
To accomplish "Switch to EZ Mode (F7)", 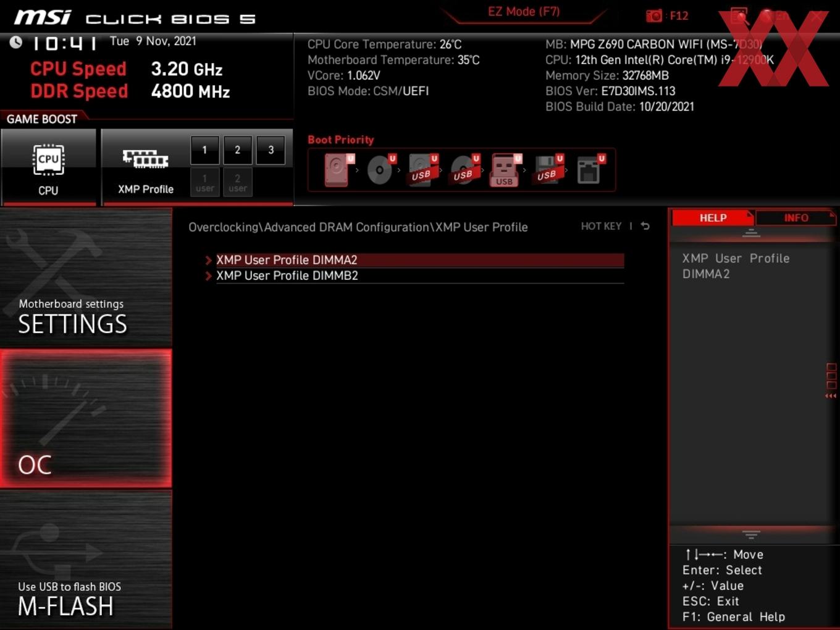I will pyautogui.click(x=524, y=12).
